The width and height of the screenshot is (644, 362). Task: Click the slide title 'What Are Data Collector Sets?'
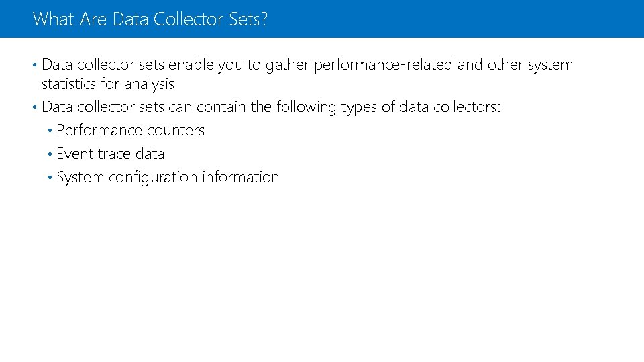coord(150,19)
